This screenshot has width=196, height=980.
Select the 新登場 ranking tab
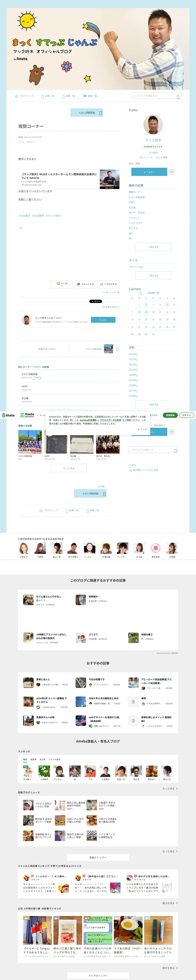coord(33,759)
